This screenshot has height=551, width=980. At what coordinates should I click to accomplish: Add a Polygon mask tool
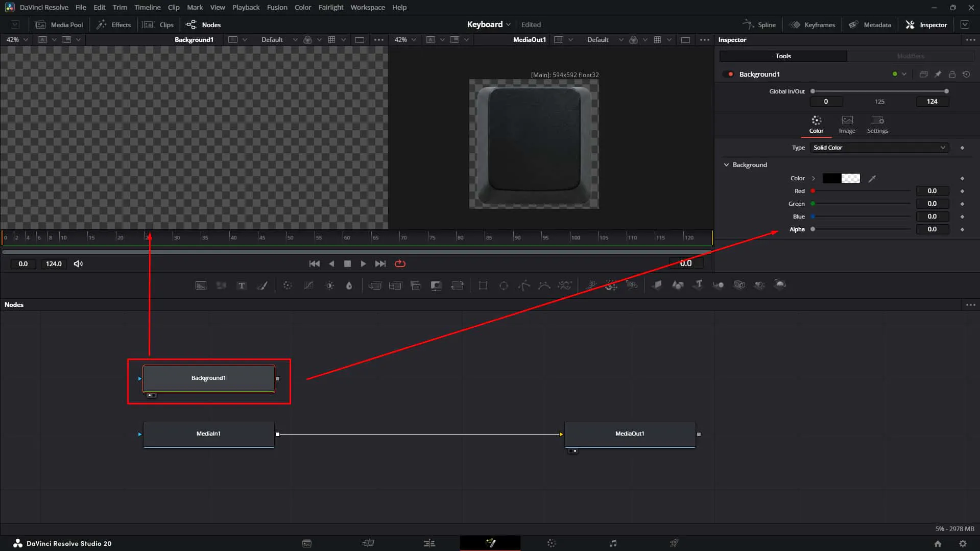[x=524, y=285]
